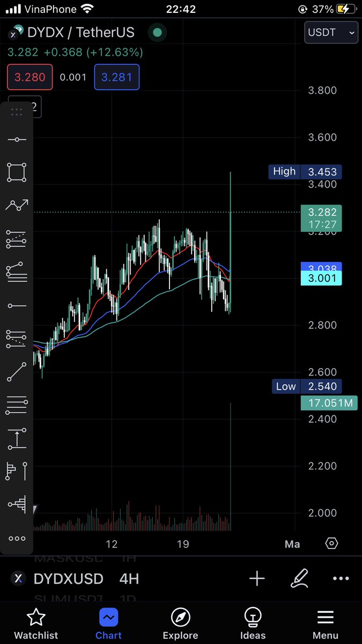Tap the 17.051M volume label
This screenshot has width=362, height=644.
tap(329, 402)
